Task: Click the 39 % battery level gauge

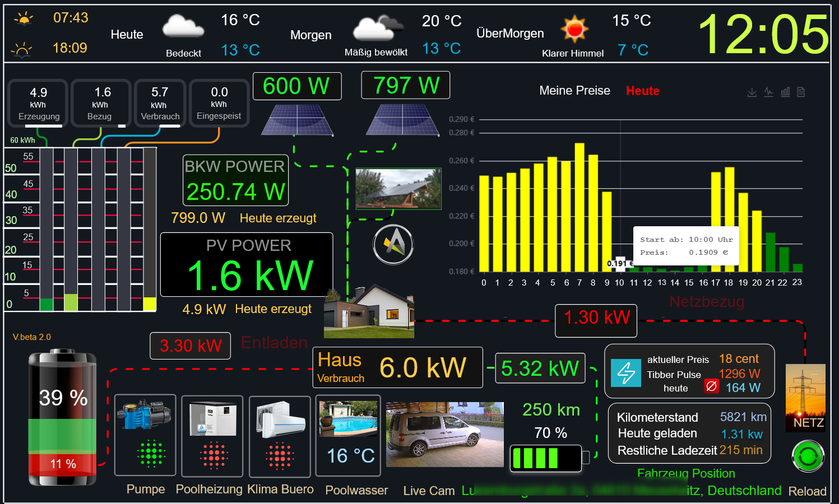Action: [63, 417]
